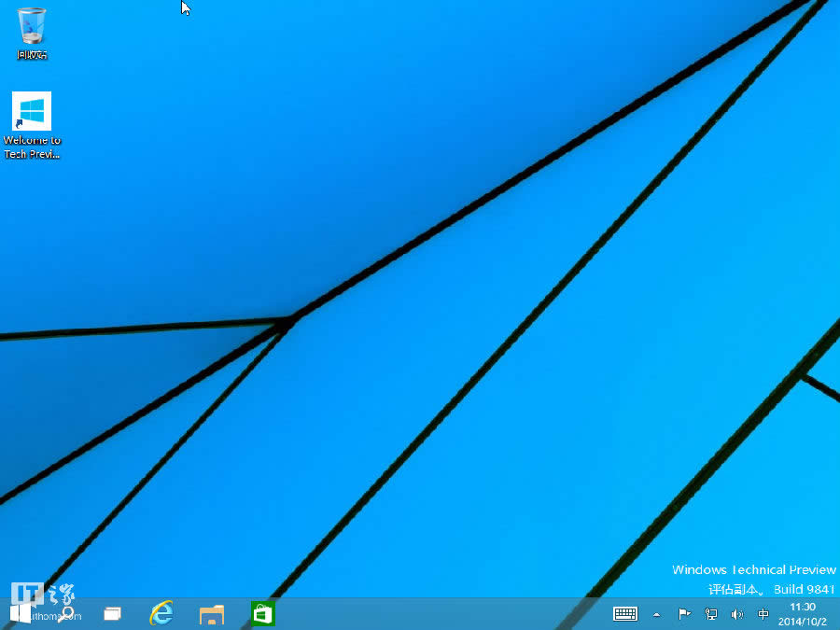Launch Internet Explorer
The height and width of the screenshot is (630, 840).
[x=161, y=614]
